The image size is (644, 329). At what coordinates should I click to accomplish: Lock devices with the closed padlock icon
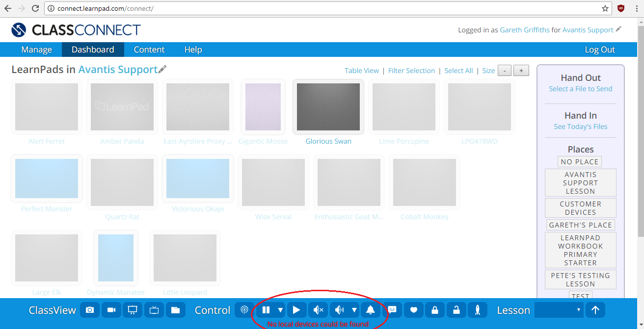pyautogui.click(x=435, y=310)
